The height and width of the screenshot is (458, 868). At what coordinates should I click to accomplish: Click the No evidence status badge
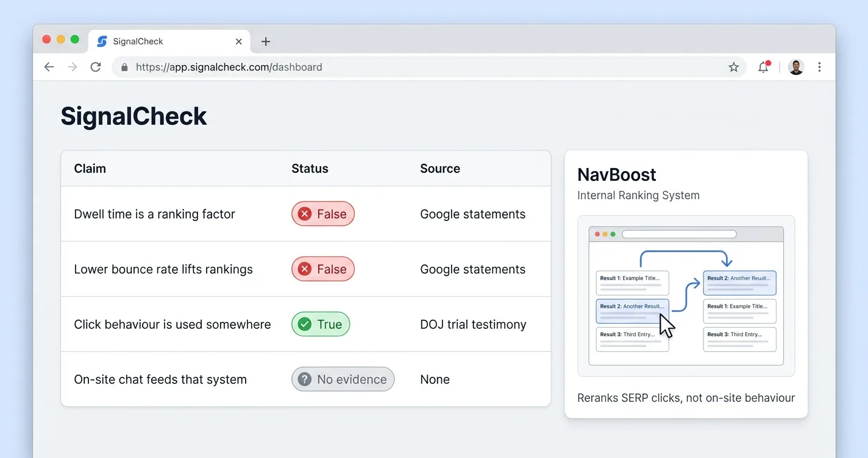click(x=343, y=379)
